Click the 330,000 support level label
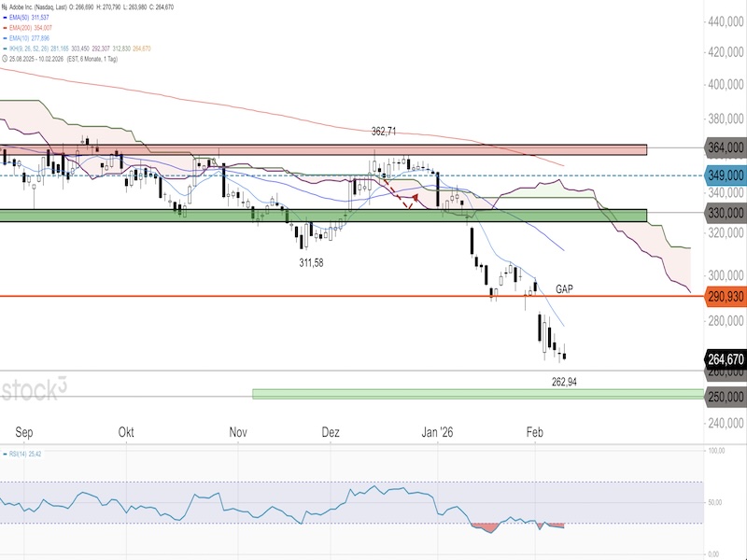Image resolution: width=747 pixels, height=560 pixels. (x=726, y=213)
